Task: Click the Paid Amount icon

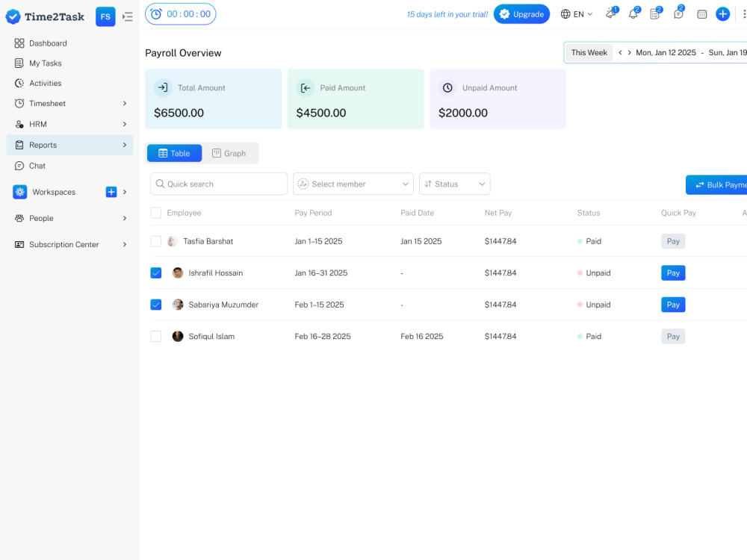Action: [x=306, y=87]
